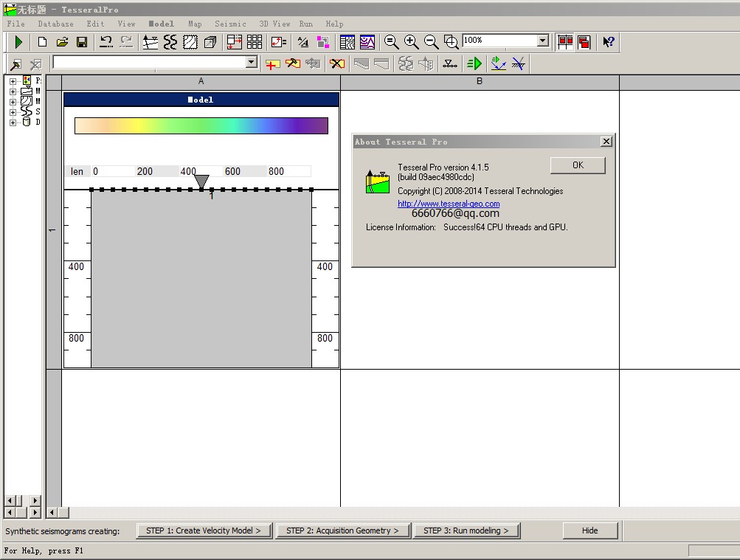
Task: Click the purple wavefield picture icon
Action: click(x=367, y=43)
